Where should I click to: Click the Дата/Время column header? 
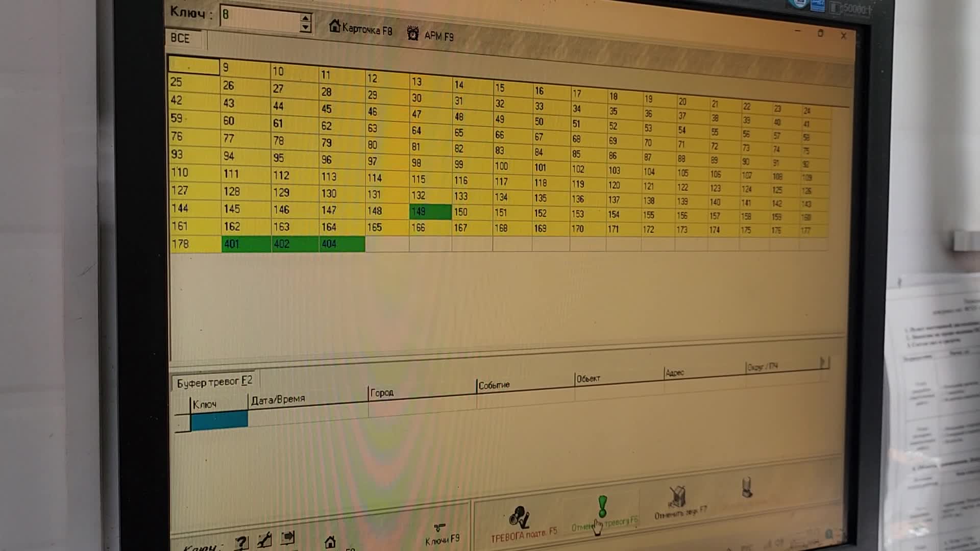coord(308,399)
